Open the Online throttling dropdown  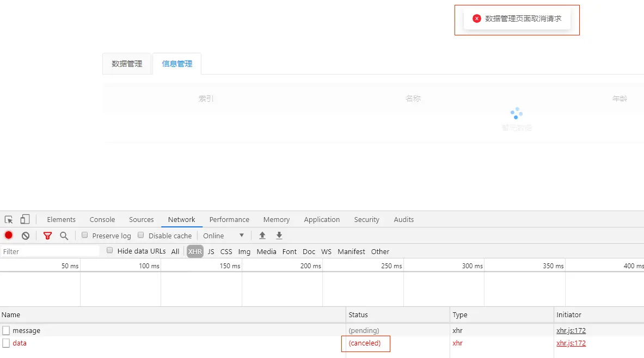(x=223, y=236)
